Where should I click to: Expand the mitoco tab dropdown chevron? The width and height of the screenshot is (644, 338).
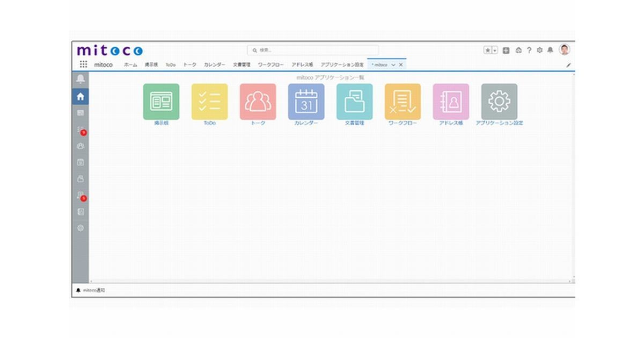(x=393, y=64)
